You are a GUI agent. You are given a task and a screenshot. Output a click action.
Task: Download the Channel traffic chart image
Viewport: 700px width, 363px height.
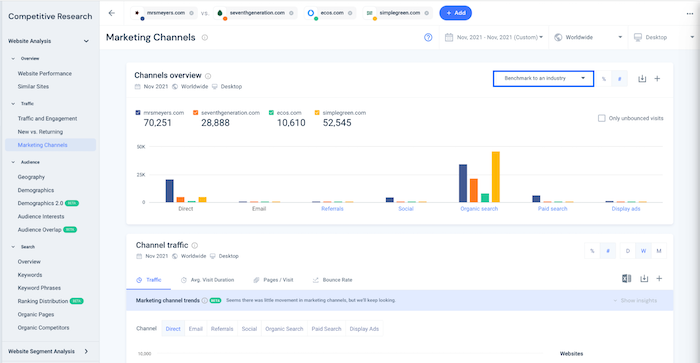pyautogui.click(x=644, y=279)
